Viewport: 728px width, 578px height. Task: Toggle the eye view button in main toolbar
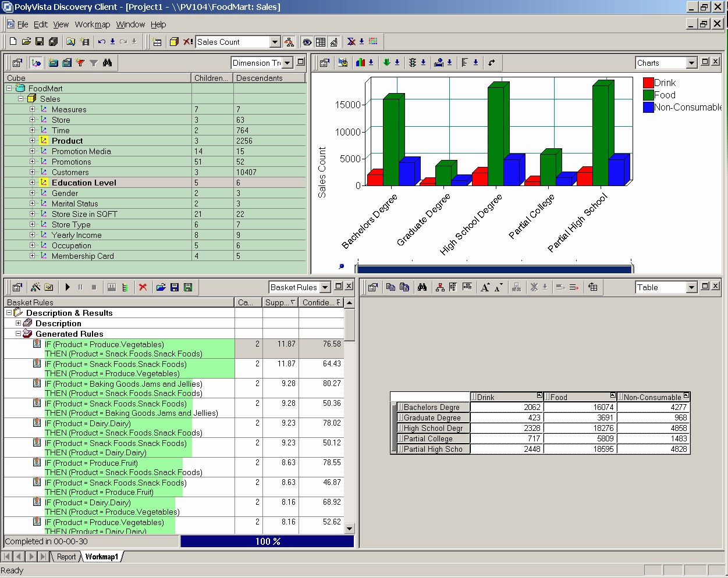click(x=307, y=42)
